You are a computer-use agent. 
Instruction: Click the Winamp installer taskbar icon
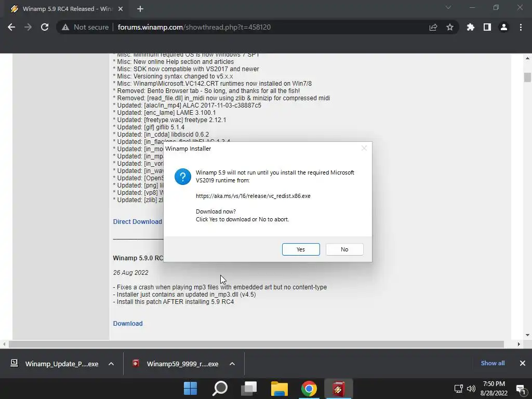point(338,389)
